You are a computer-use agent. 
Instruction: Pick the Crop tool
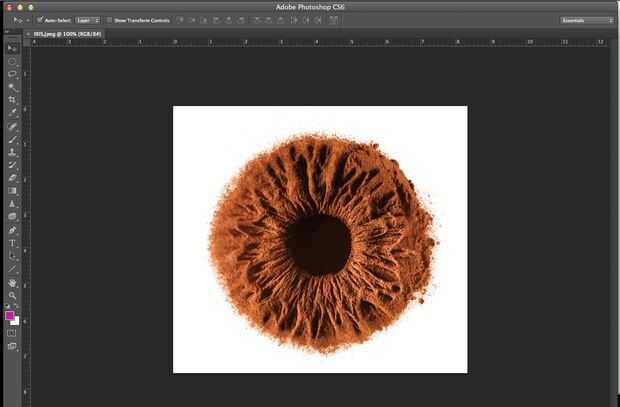coord(12,100)
